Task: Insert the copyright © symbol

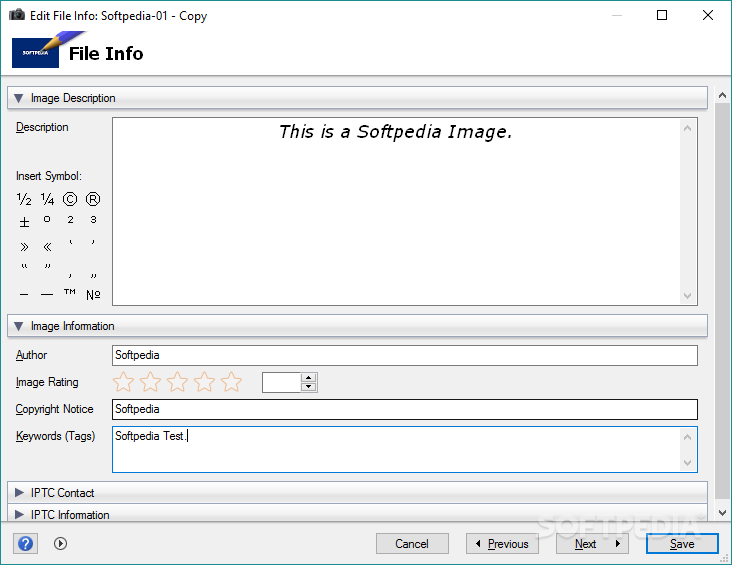Action: (70, 199)
